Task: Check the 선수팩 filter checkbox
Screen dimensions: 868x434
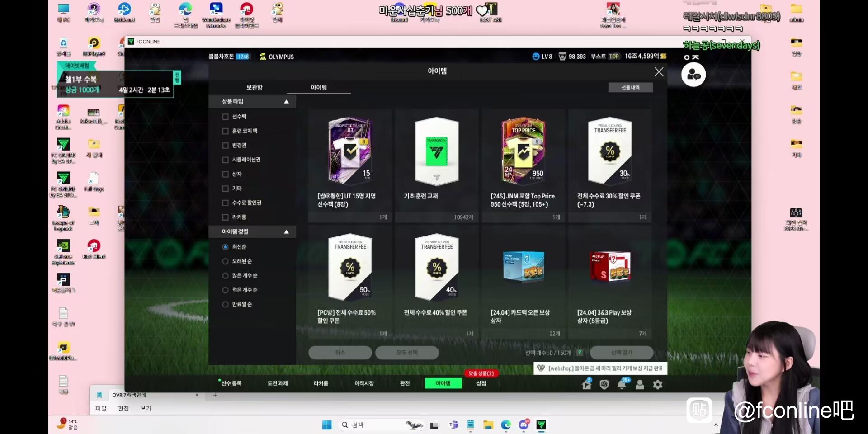Action: [x=225, y=117]
